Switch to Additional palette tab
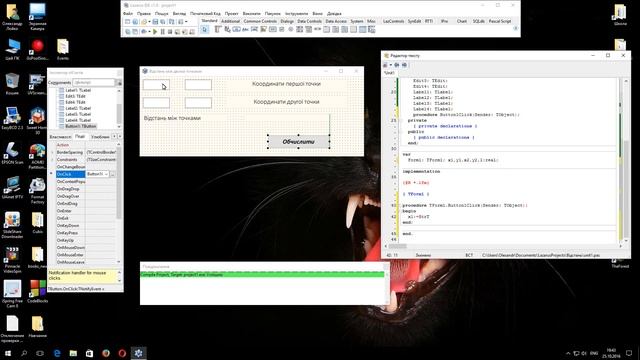 (230, 21)
